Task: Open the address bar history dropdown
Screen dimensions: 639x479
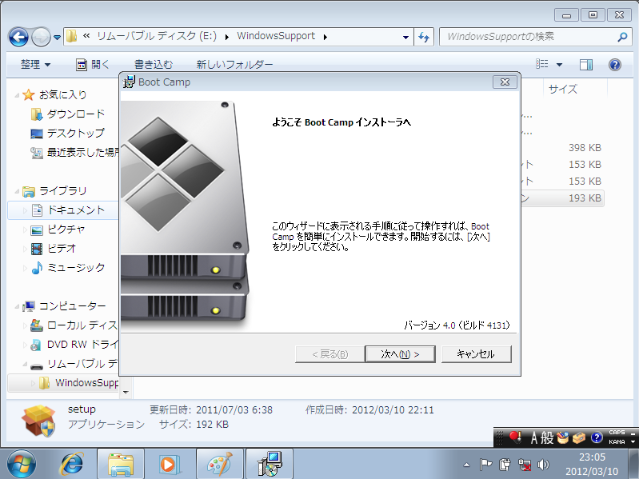Action: tap(405, 37)
